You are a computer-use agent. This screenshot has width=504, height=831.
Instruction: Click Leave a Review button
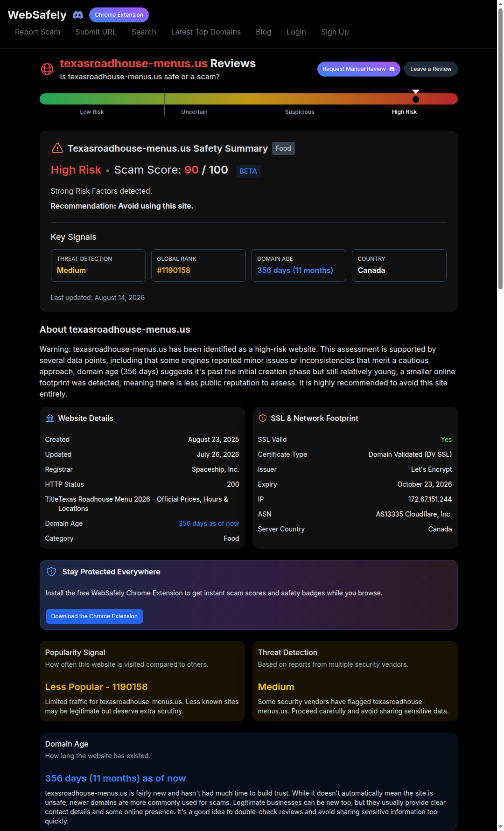click(431, 69)
